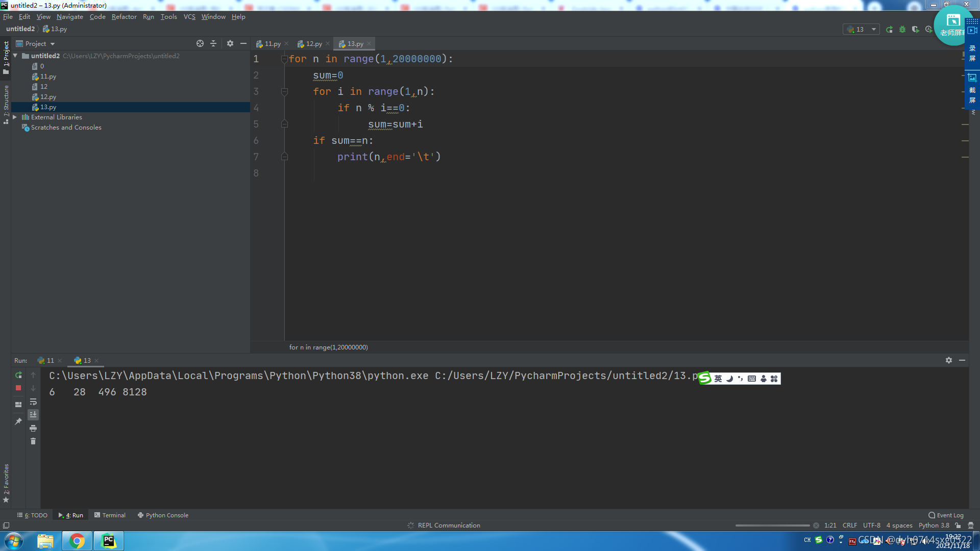Toggle soft-wrap in the Run console

click(33, 402)
